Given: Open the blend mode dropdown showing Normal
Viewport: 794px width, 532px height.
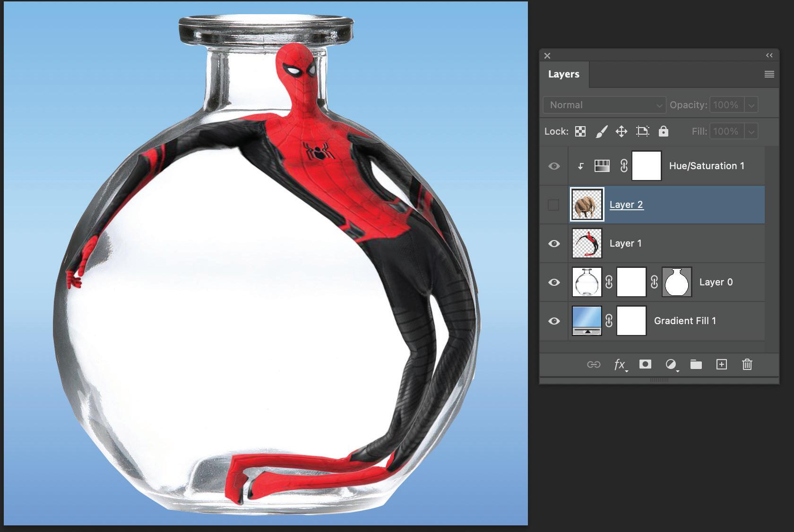Looking at the screenshot, I should 604,105.
